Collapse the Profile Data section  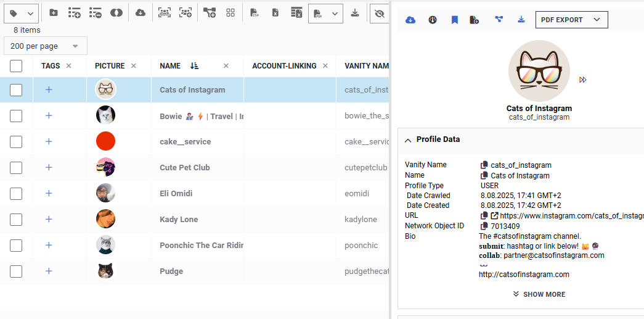pos(408,140)
